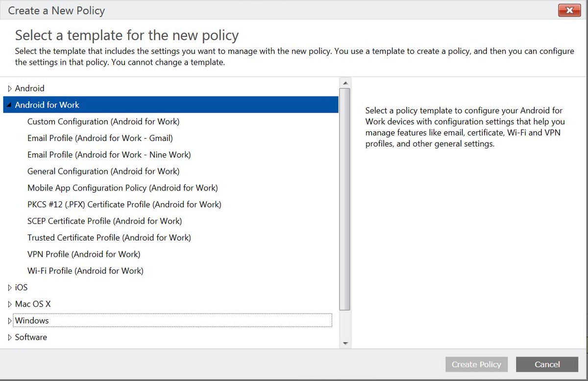Select Mobile App Configuration Policy template
The height and width of the screenshot is (381, 588).
pyautogui.click(x=122, y=188)
